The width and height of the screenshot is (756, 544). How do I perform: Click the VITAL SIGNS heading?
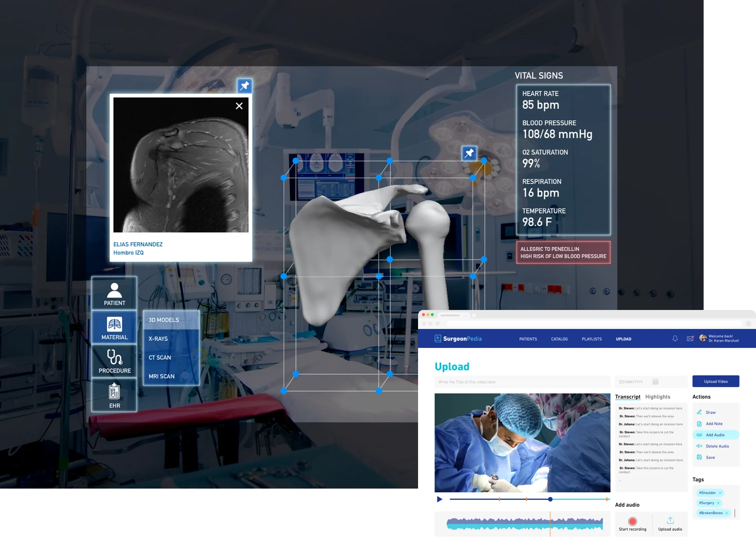pos(539,75)
